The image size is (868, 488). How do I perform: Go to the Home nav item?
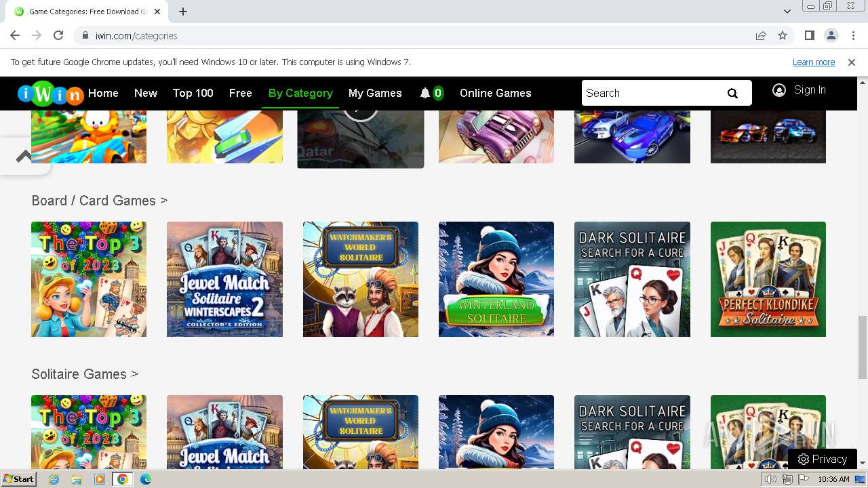click(x=103, y=94)
